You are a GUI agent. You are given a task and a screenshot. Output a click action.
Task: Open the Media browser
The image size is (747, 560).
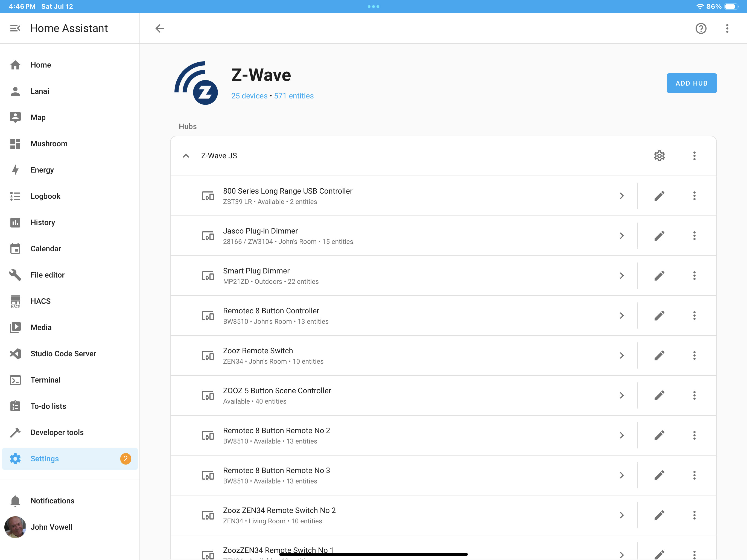[x=70, y=327]
